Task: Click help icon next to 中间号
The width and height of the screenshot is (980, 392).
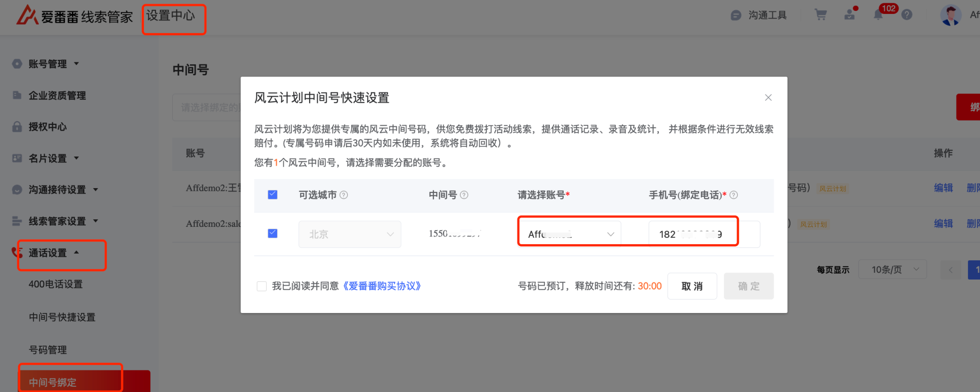Action: 464,195
